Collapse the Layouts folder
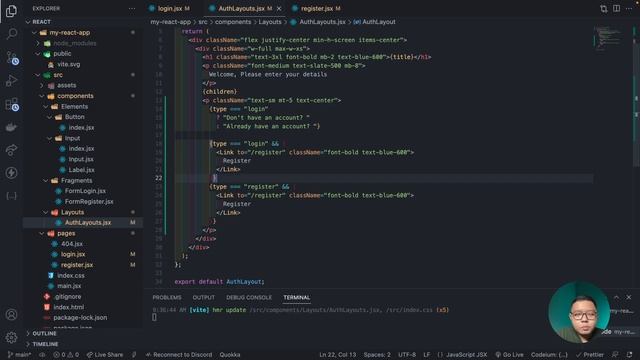The width and height of the screenshot is (640, 360). coord(72,212)
